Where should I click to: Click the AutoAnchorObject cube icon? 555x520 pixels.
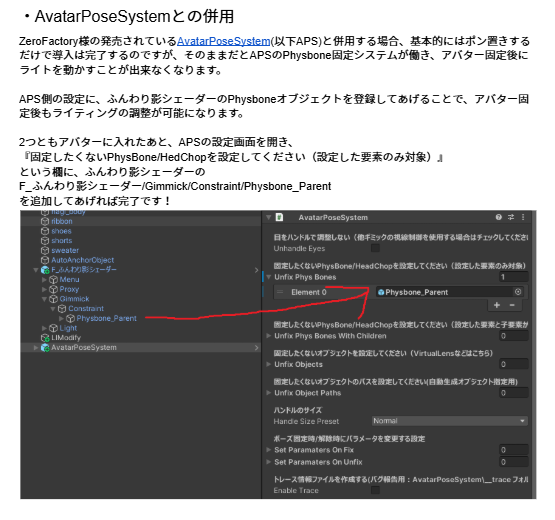click(45, 260)
